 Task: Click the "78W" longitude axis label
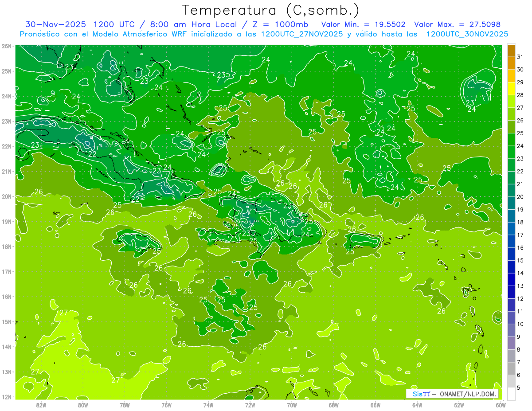click(x=125, y=404)
